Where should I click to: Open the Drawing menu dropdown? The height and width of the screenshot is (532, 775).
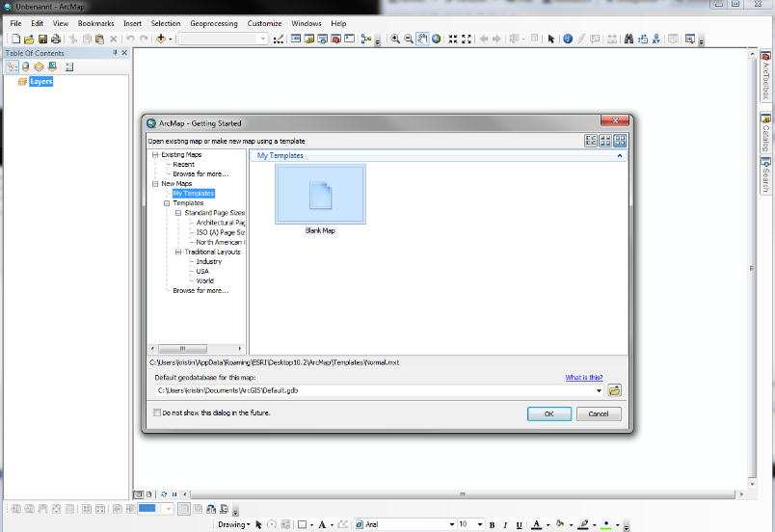pos(234,524)
